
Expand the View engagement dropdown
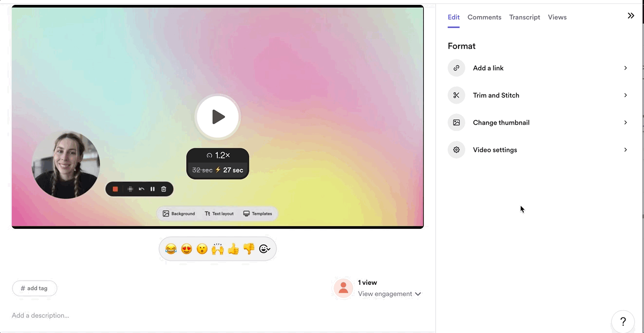click(x=389, y=294)
